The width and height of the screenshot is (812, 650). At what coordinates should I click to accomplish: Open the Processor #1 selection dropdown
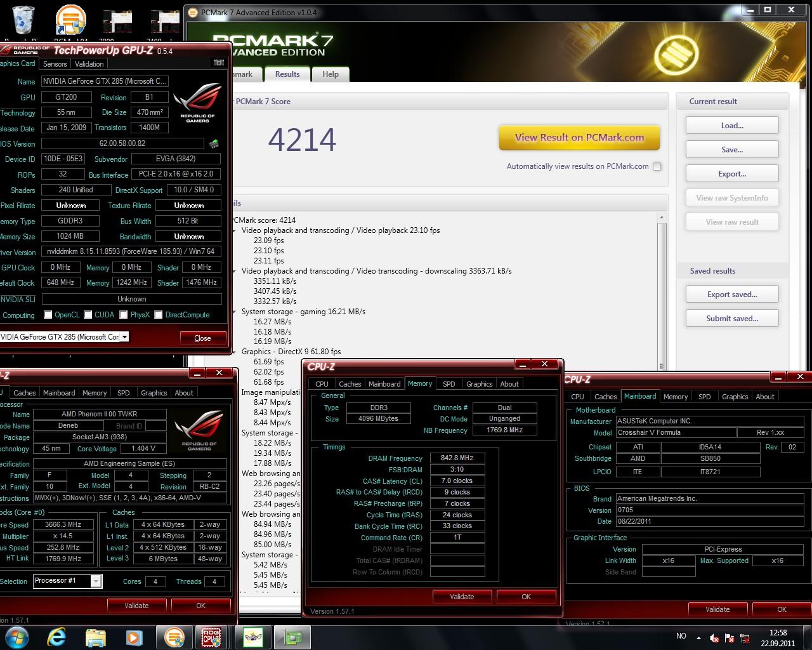coord(96,581)
